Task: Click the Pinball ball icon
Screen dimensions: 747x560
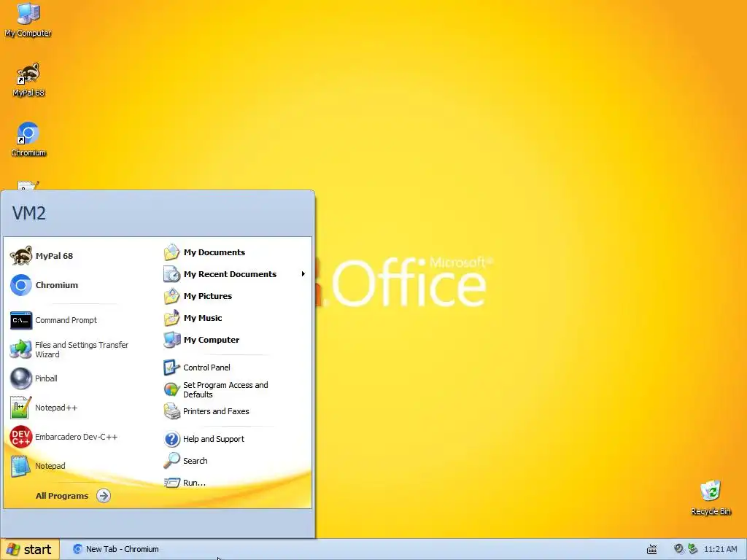Action: click(21, 378)
